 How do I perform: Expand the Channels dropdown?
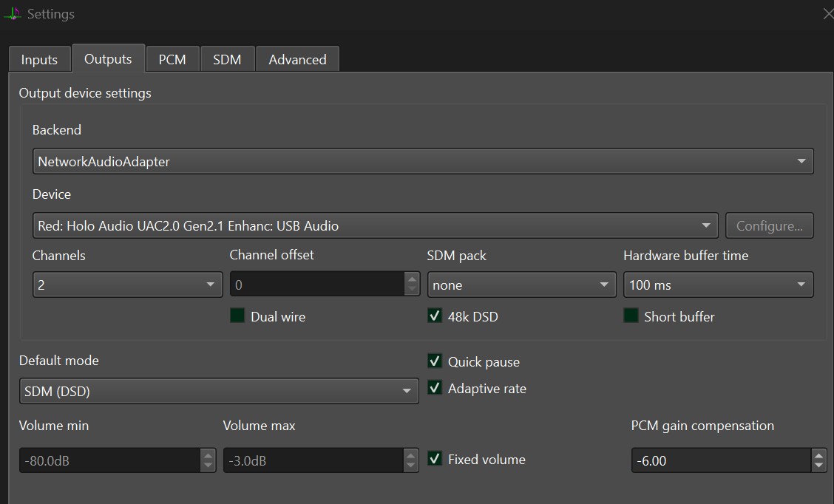point(127,285)
